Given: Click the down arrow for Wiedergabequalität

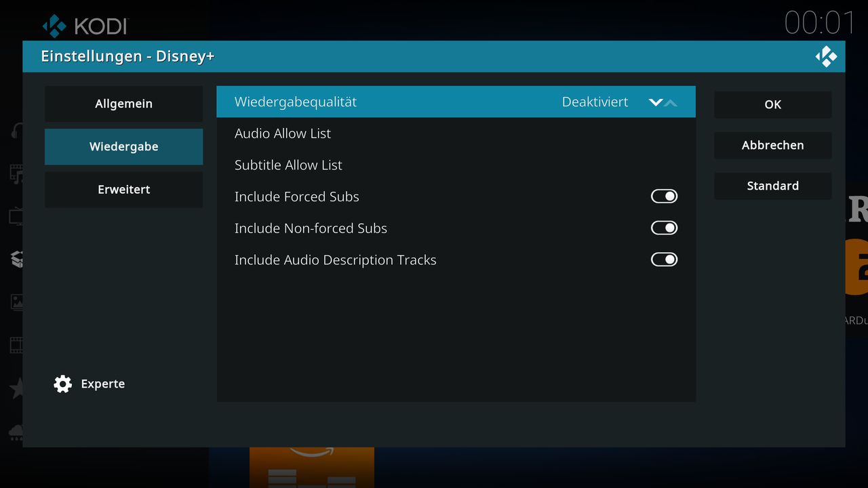Looking at the screenshot, I should click(655, 102).
